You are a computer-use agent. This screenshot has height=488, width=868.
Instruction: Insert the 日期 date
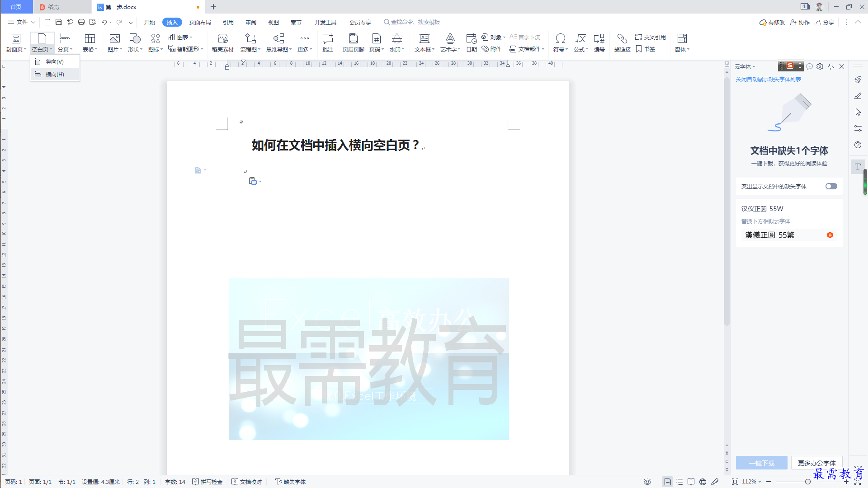click(472, 43)
